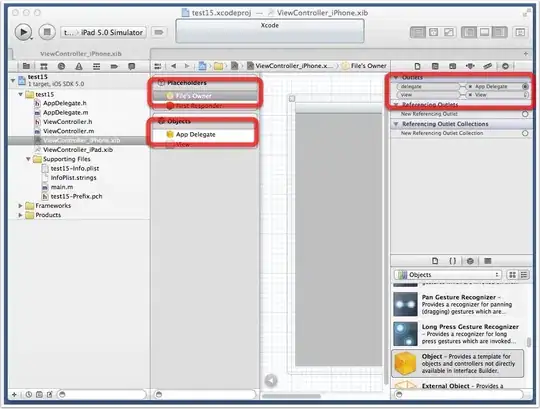Select AppDelegate.h in navigator
Image resolution: width=540 pixels, height=409 pixels.
[x=65, y=103]
